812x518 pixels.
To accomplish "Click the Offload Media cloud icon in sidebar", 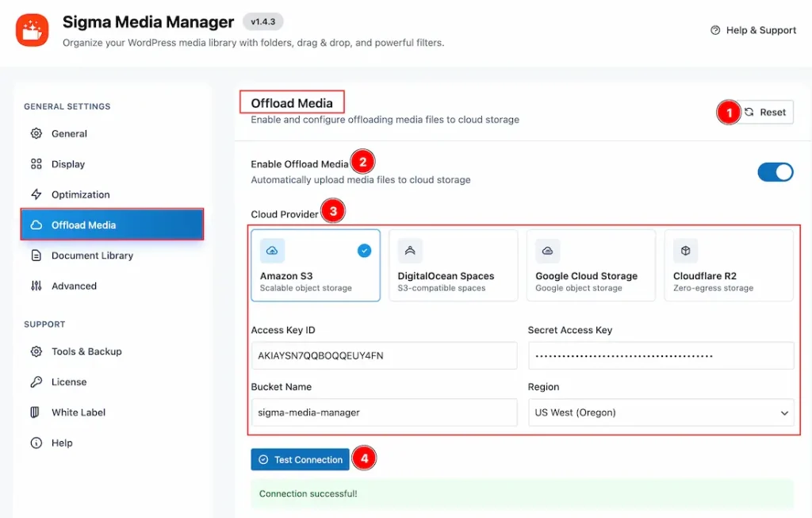I will click(x=36, y=224).
